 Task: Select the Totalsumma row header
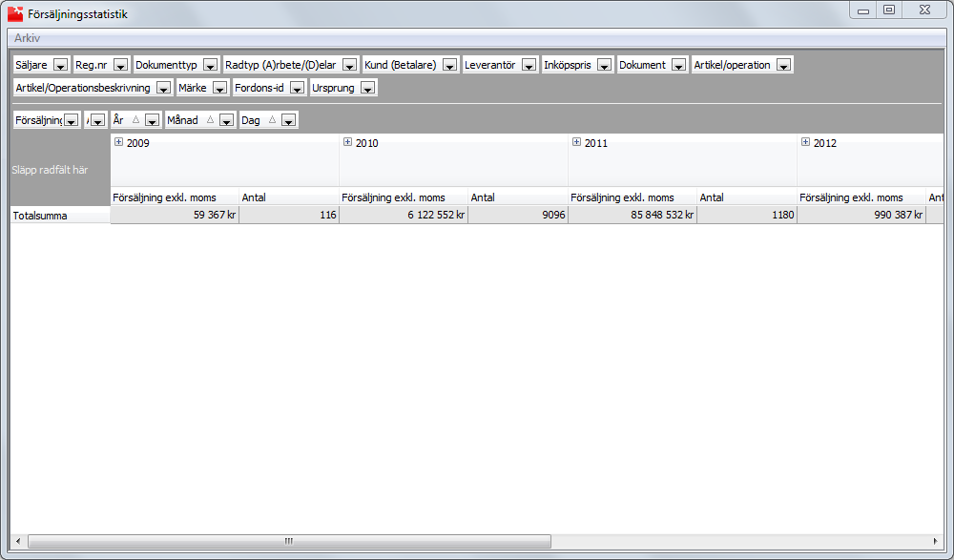(60, 216)
